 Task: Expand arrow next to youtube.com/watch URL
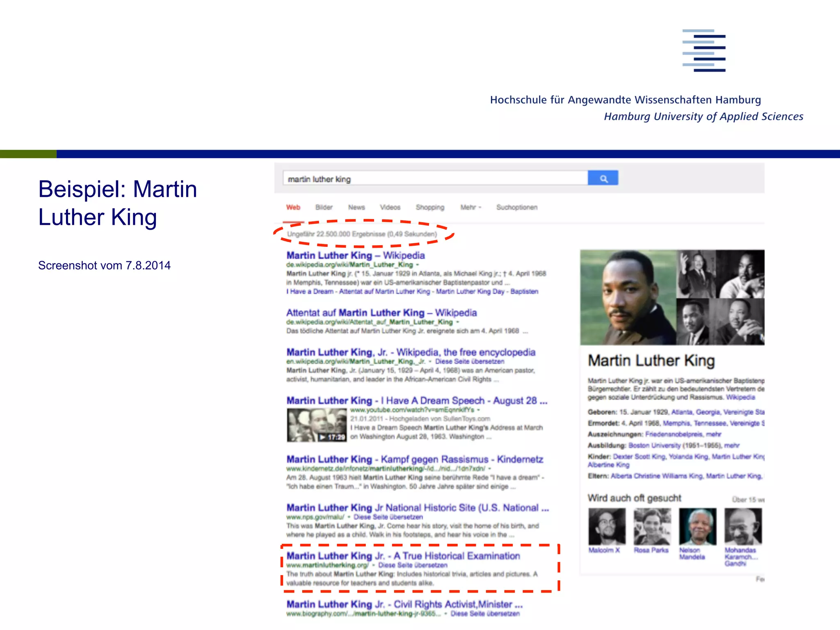(479, 410)
